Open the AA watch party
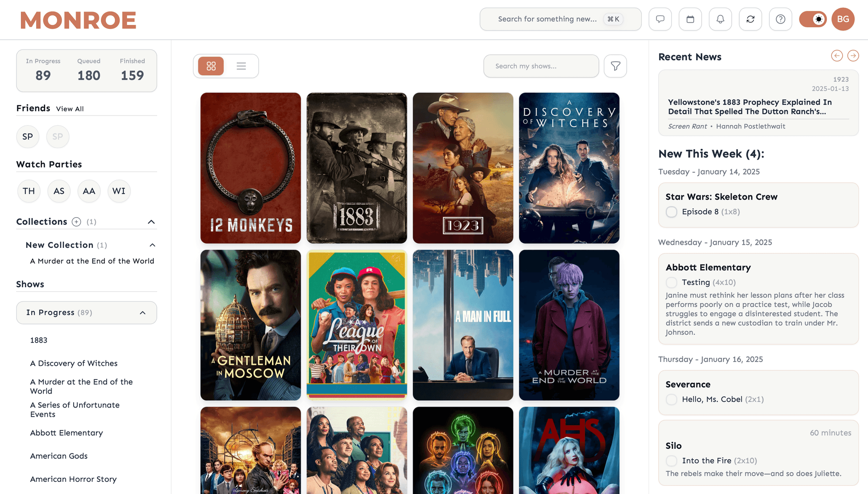 [89, 191]
